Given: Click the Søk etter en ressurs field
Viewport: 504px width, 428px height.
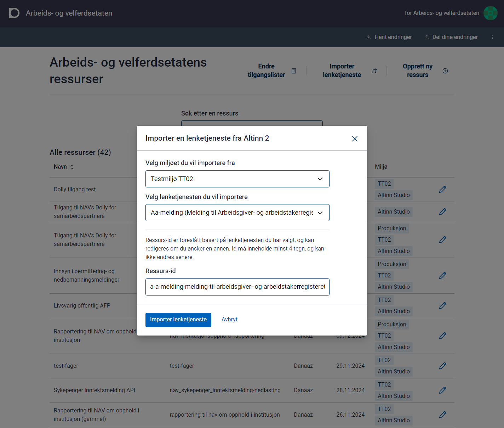Looking at the screenshot, I should point(252,123).
